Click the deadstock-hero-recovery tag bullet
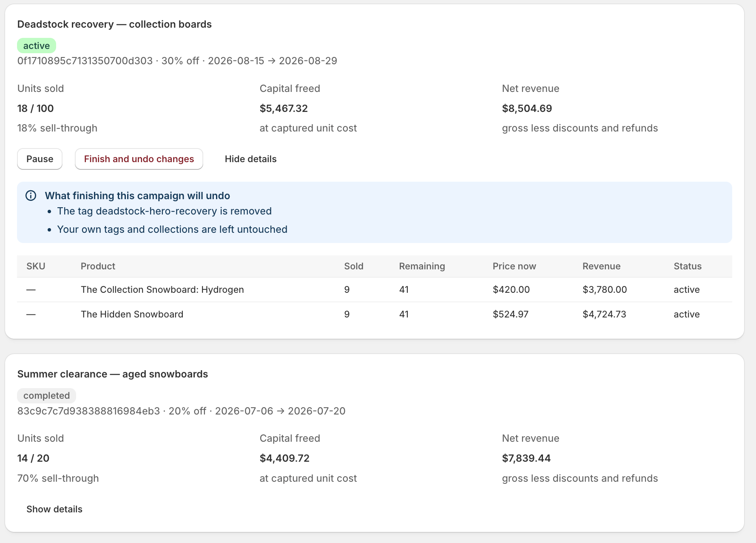Image resolution: width=756 pixels, height=543 pixels. pyautogui.click(x=165, y=211)
